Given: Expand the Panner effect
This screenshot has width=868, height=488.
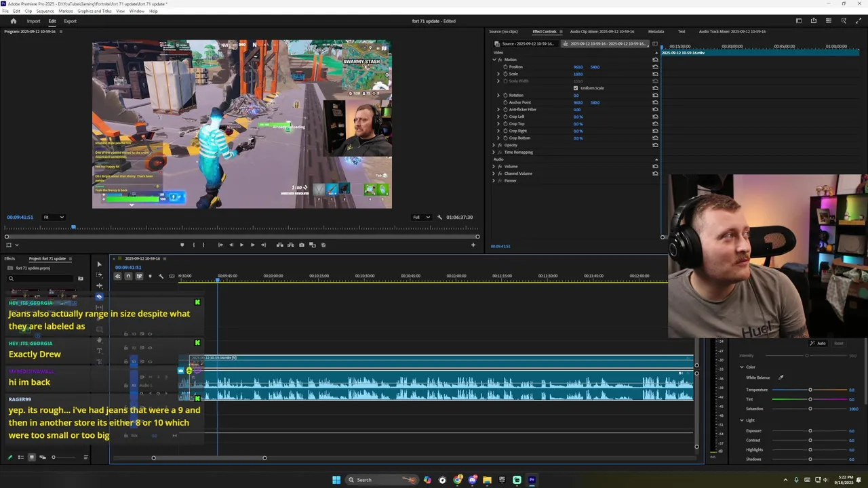Looking at the screenshot, I should pyautogui.click(x=494, y=180).
